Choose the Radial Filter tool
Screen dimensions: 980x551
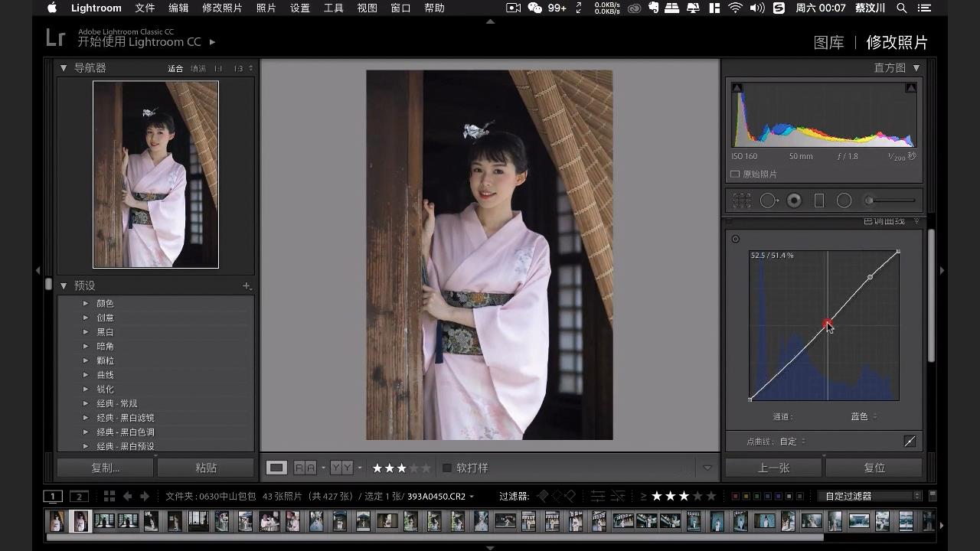click(844, 201)
